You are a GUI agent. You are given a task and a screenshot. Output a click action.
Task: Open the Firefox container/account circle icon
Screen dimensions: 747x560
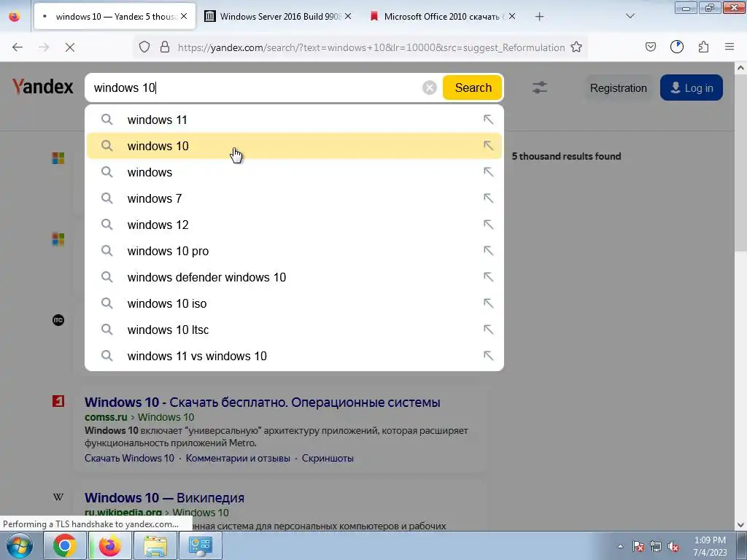676,47
